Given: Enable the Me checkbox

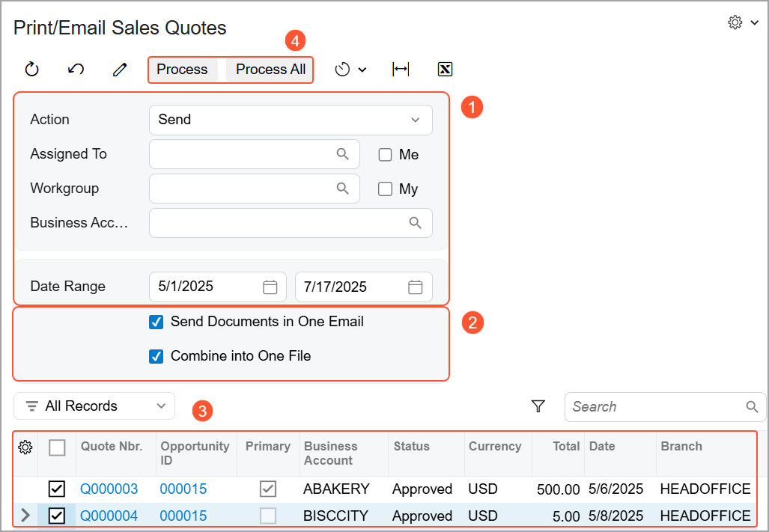Looking at the screenshot, I should [386, 155].
